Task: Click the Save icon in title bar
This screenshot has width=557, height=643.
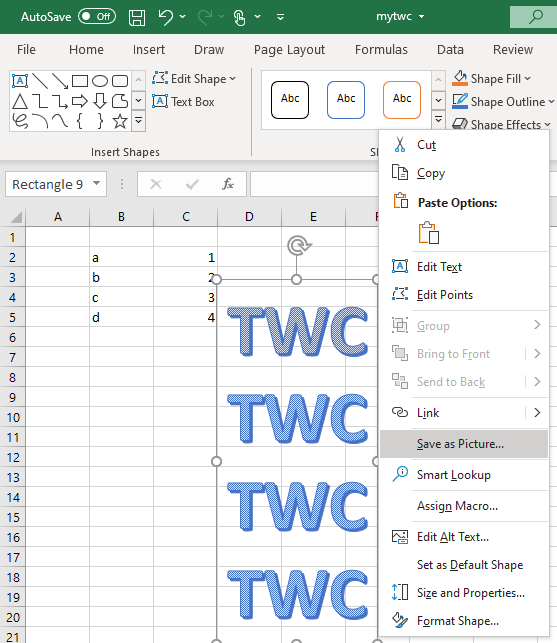Action: click(x=137, y=17)
